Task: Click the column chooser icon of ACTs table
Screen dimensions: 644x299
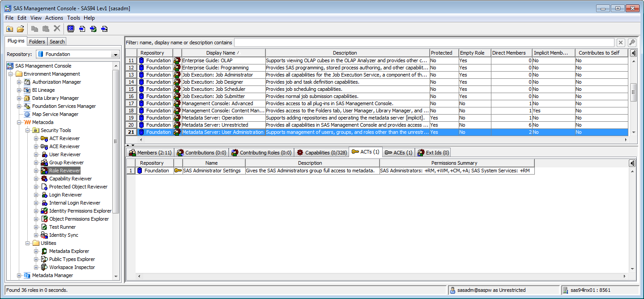Action: 631,163
